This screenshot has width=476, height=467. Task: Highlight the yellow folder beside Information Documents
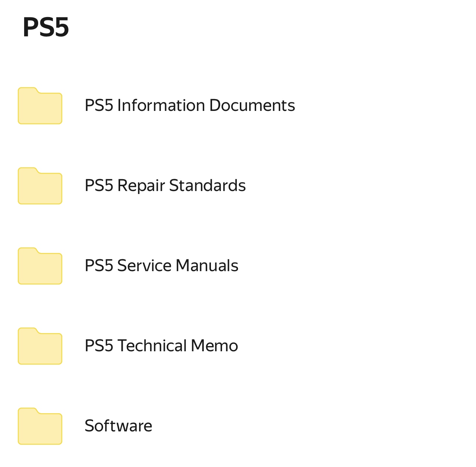pyautogui.click(x=40, y=106)
